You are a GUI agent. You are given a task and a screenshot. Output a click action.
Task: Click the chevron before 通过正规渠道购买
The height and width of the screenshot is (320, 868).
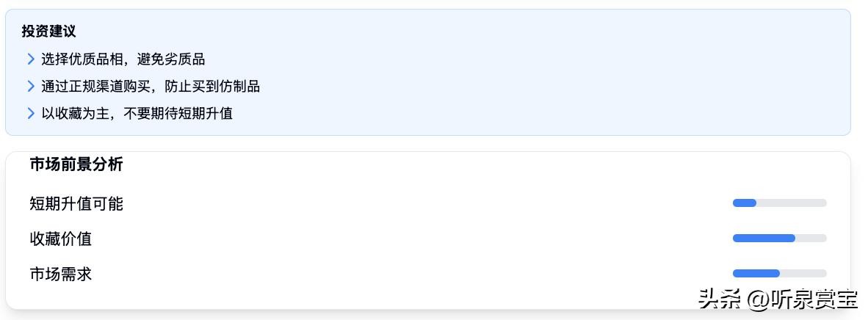31,87
